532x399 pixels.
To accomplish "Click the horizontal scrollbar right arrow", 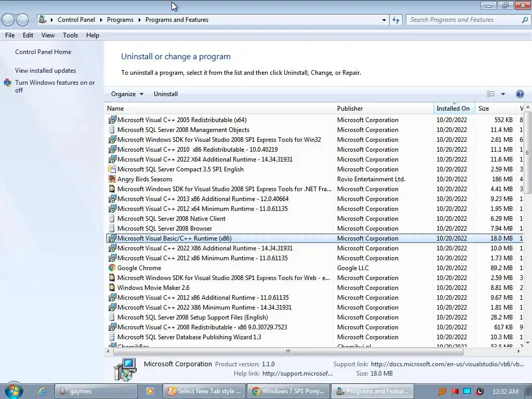I will (x=518, y=352).
